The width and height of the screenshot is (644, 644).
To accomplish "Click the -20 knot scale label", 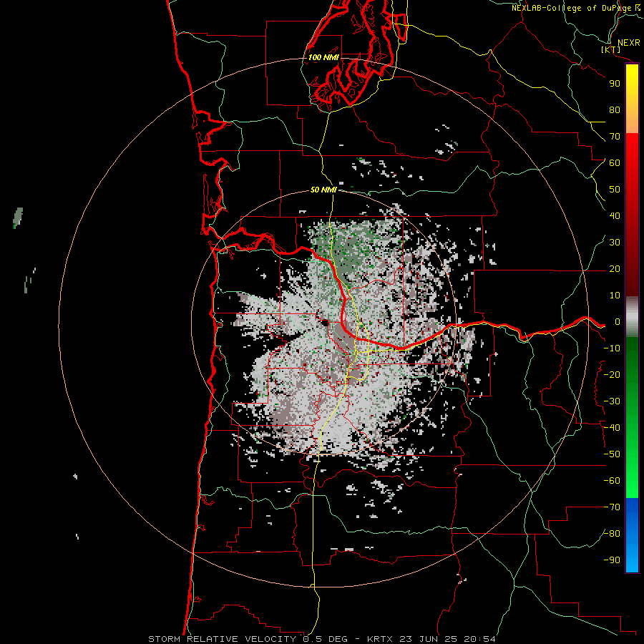I will [x=612, y=375].
